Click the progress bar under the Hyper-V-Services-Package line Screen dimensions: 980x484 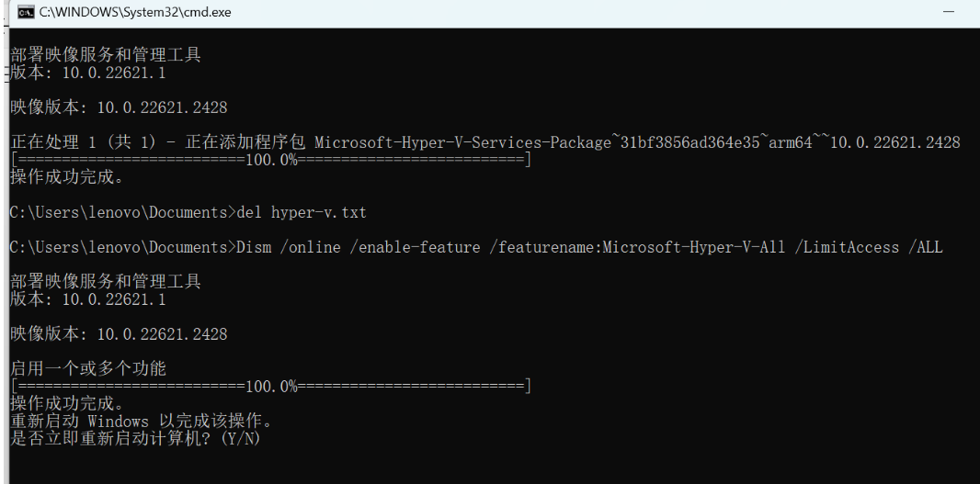coord(270,160)
